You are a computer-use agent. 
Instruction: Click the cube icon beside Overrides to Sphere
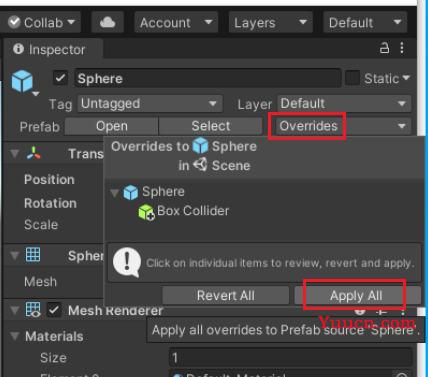pos(201,146)
